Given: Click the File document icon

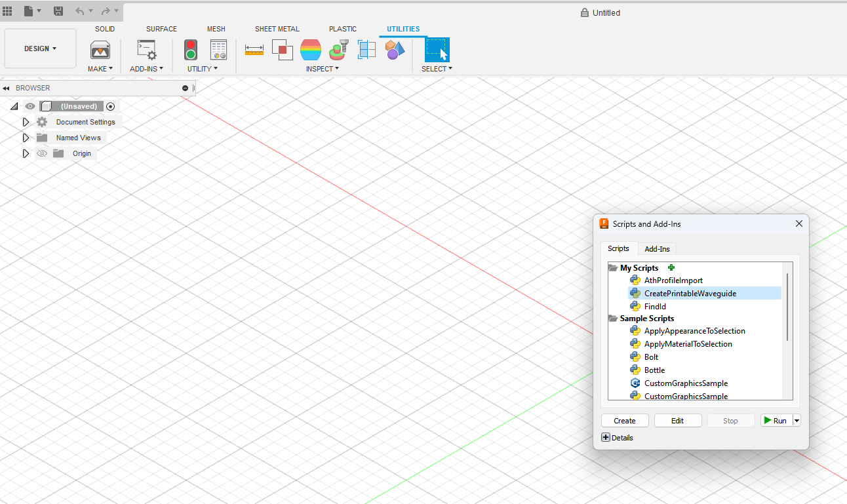Looking at the screenshot, I should pos(28,11).
